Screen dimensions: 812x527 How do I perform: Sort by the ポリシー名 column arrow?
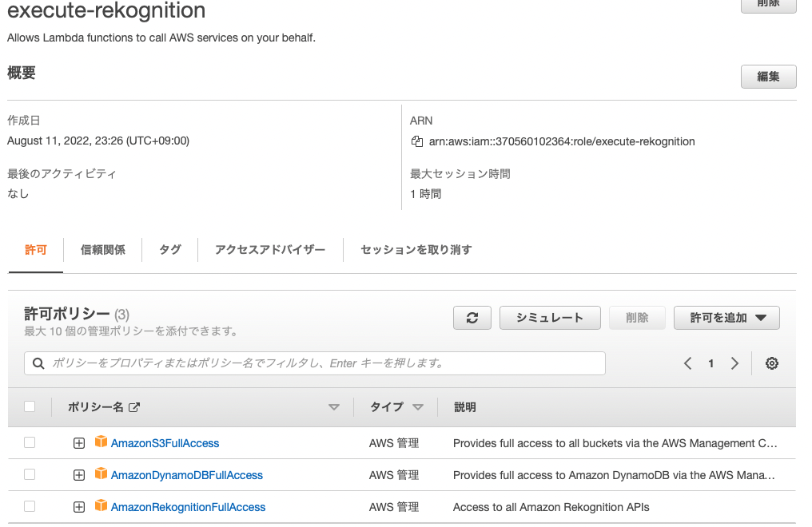point(334,407)
